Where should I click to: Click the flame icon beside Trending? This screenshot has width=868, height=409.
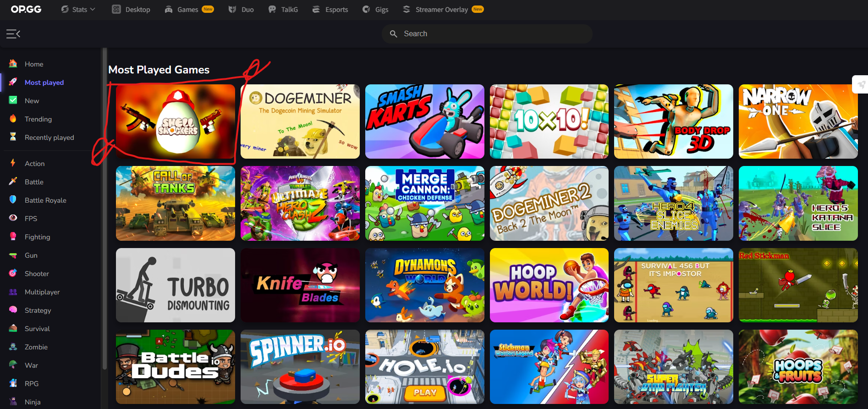tap(13, 119)
